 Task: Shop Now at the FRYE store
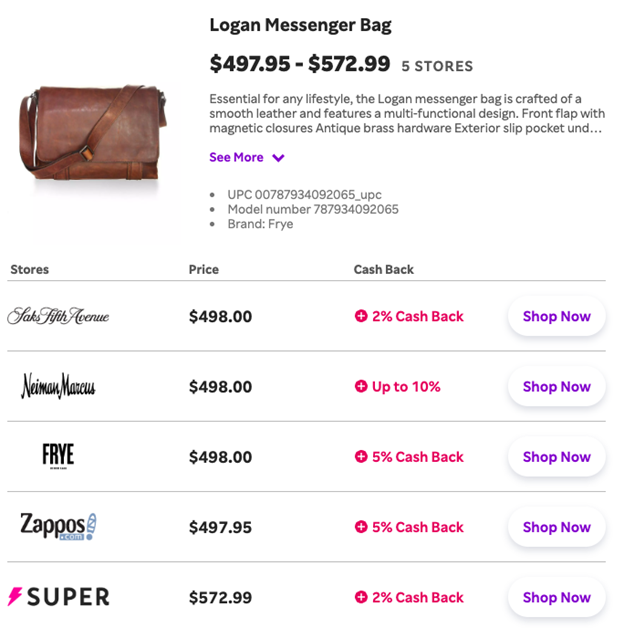coord(557,457)
